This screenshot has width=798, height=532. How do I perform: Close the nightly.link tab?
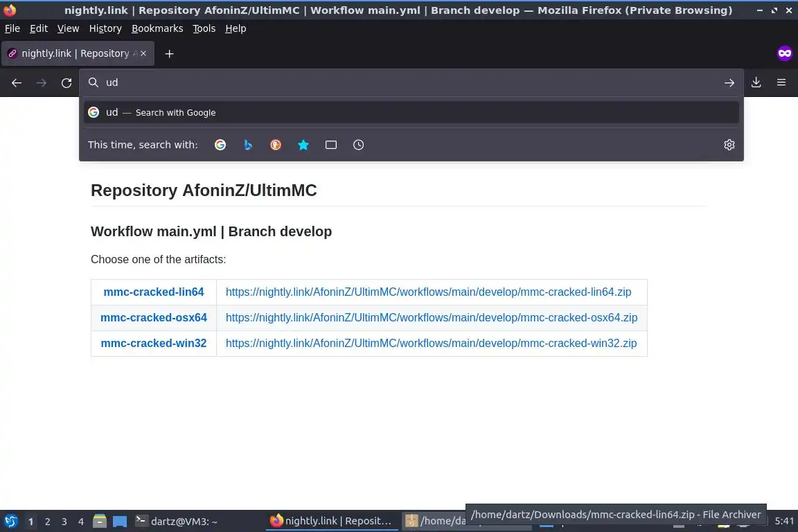tap(143, 53)
